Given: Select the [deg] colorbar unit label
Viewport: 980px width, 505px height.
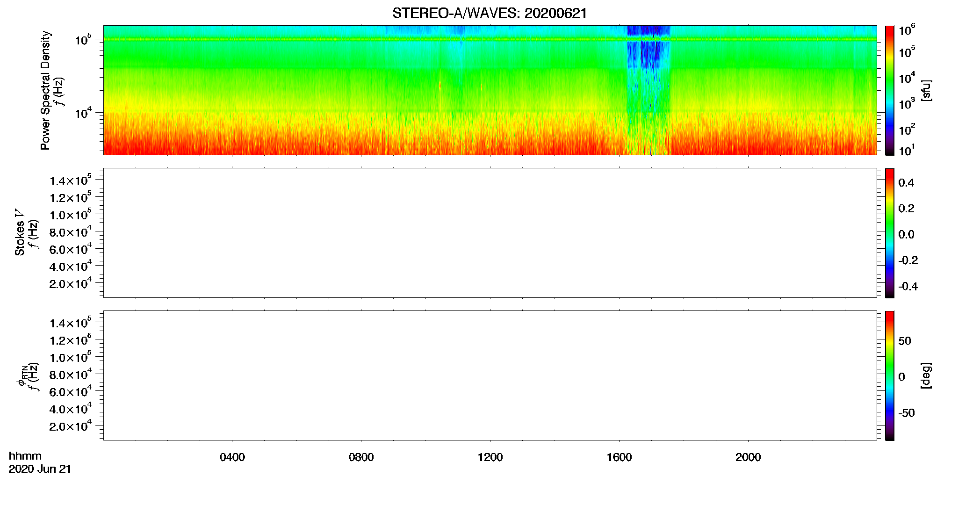Looking at the screenshot, I should pos(926,375).
